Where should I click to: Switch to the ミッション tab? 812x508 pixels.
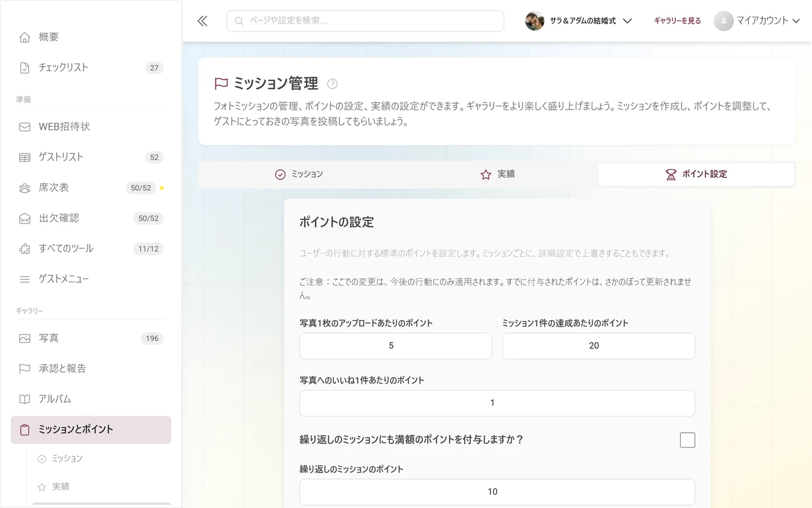pyautogui.click(x=299, y=174)
